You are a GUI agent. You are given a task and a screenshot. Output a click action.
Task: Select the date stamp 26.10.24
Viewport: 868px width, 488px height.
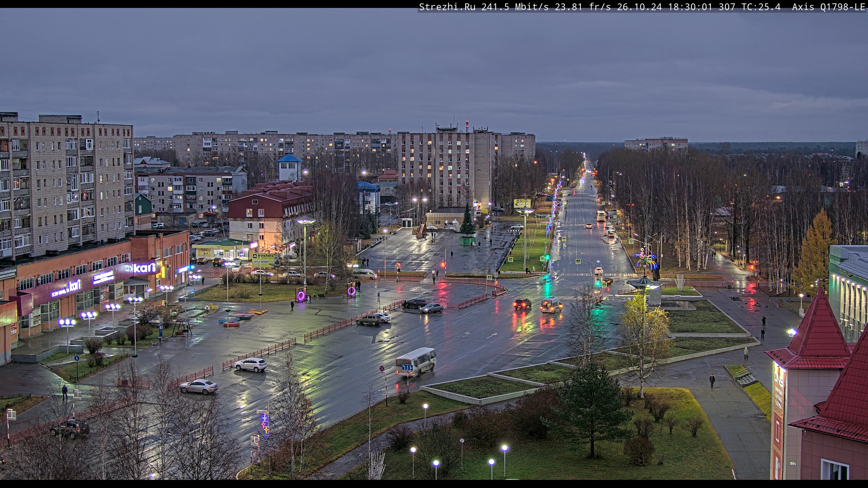click(x=639, y=7)
